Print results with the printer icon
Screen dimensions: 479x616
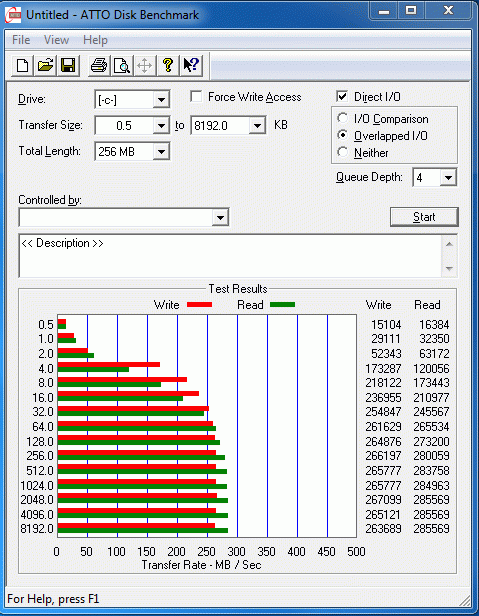point(99,66)
